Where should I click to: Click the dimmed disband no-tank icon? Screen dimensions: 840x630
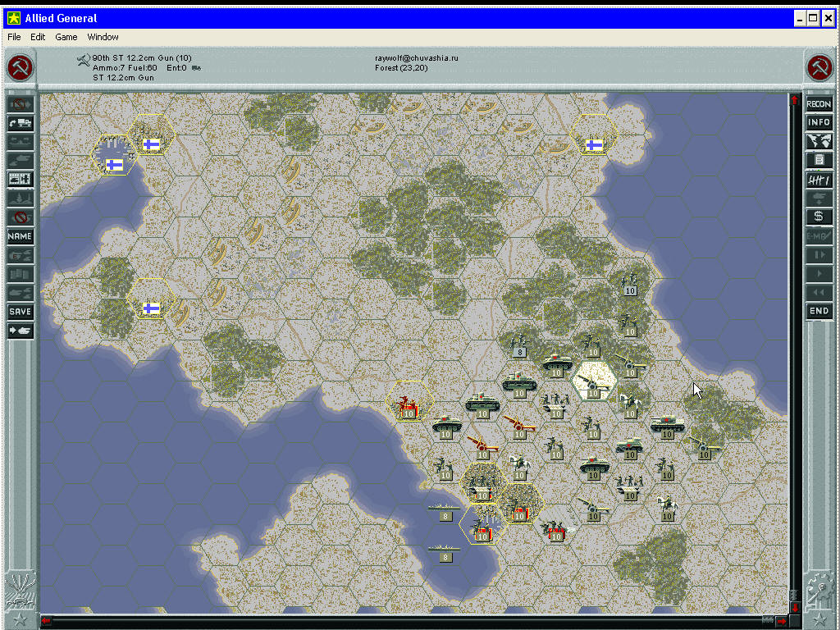[x=21, y=217]
